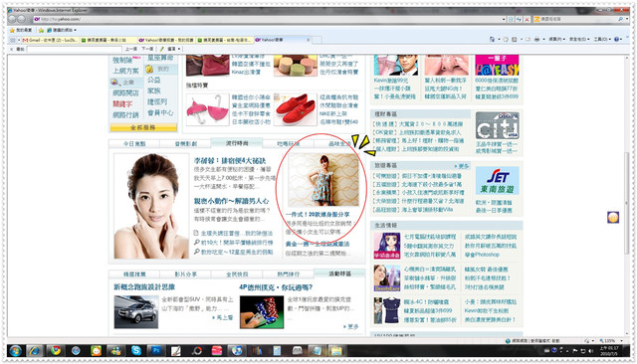Screen dimensions: 637x364
Task: Click the volume speaker icon in system tray
Action: (590, 351)
